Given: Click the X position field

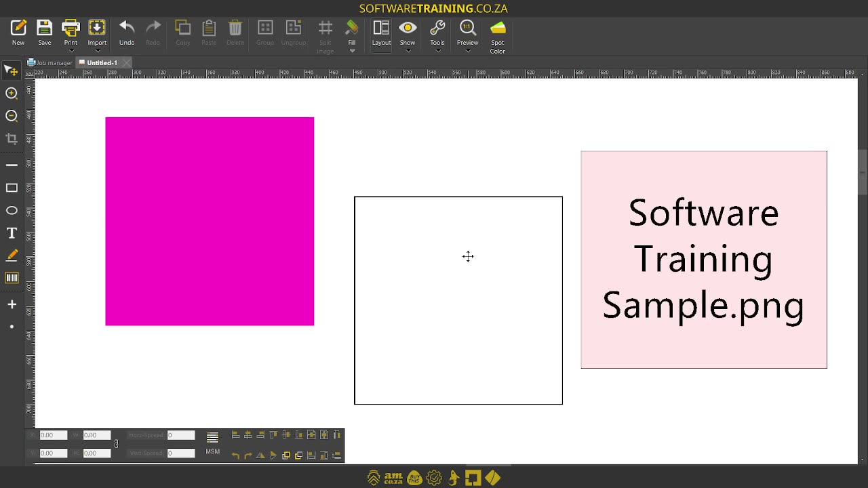Looking at the screenshot, I should [x=54, y=435].
